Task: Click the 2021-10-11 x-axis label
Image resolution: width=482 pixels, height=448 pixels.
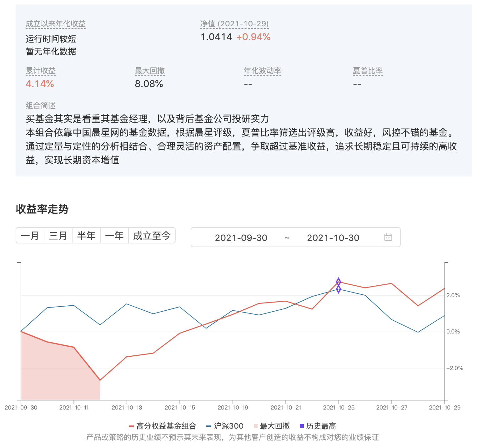Action: [x=74, y=407]
